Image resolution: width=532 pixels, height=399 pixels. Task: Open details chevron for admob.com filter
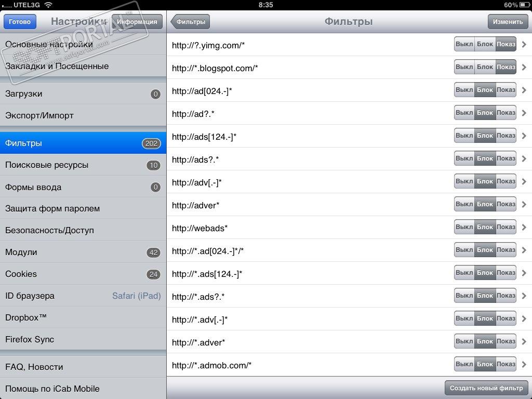[524, 364]
